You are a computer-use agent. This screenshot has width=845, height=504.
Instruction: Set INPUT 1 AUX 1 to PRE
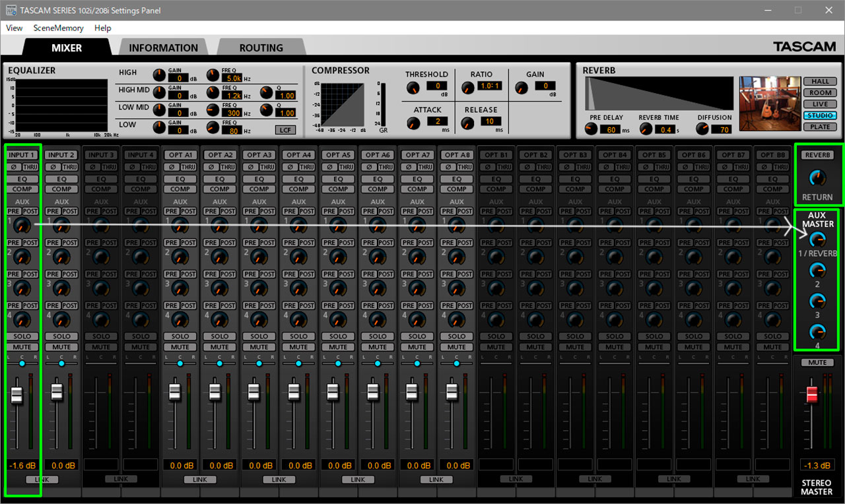point(14,211)
